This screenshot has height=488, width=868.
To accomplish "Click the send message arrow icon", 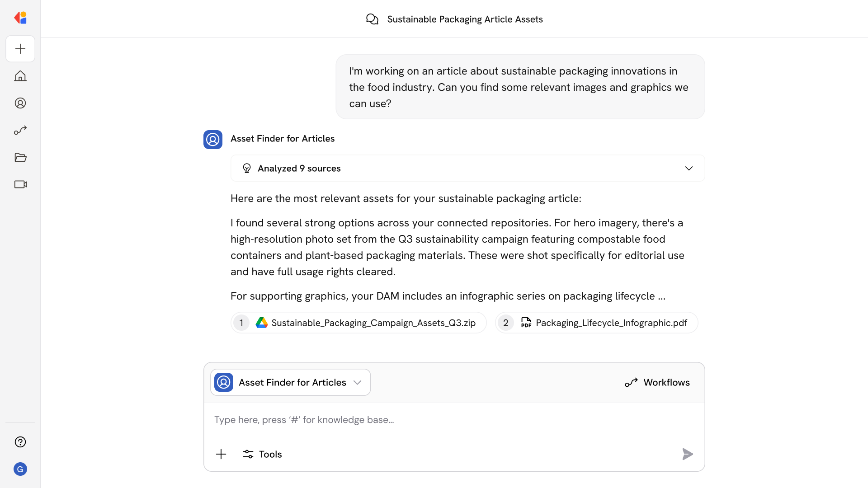I will (x=687, y=454).
